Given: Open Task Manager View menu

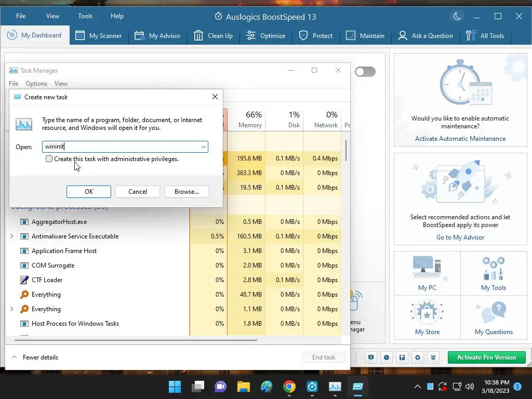Looking at the screenshot, I should [61, 84].
